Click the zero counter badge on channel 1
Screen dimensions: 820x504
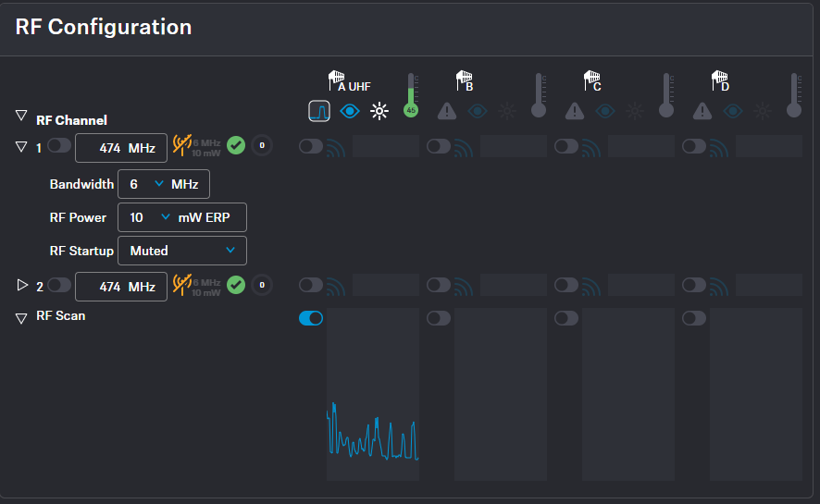pos(262,146)
